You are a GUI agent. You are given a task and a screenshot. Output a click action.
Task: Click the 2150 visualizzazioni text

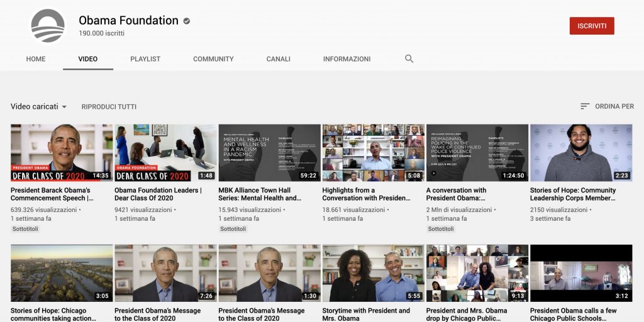tap(559, 210)
